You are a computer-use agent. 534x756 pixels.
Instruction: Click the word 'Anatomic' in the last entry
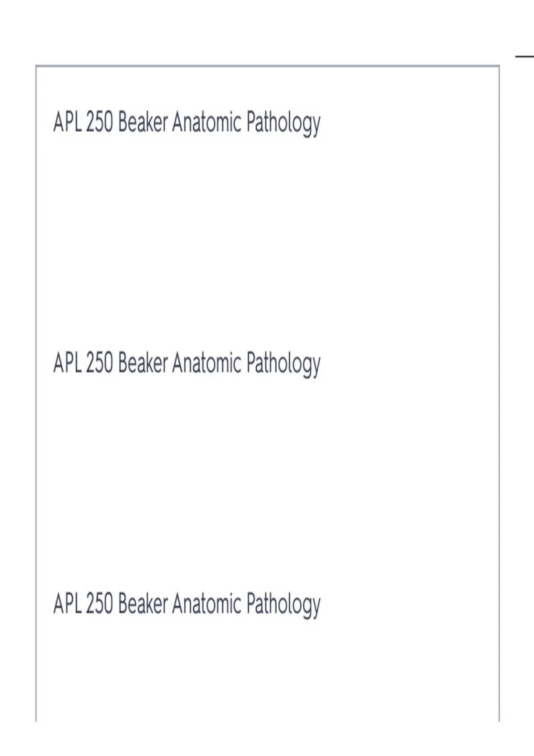tap(207, 603)
